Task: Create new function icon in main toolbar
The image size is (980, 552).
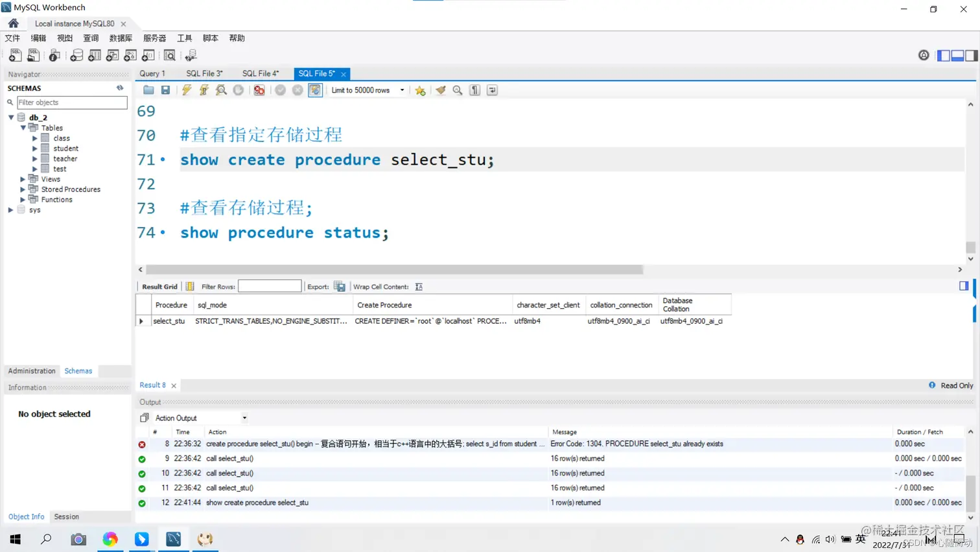Action: click(148, 56)
